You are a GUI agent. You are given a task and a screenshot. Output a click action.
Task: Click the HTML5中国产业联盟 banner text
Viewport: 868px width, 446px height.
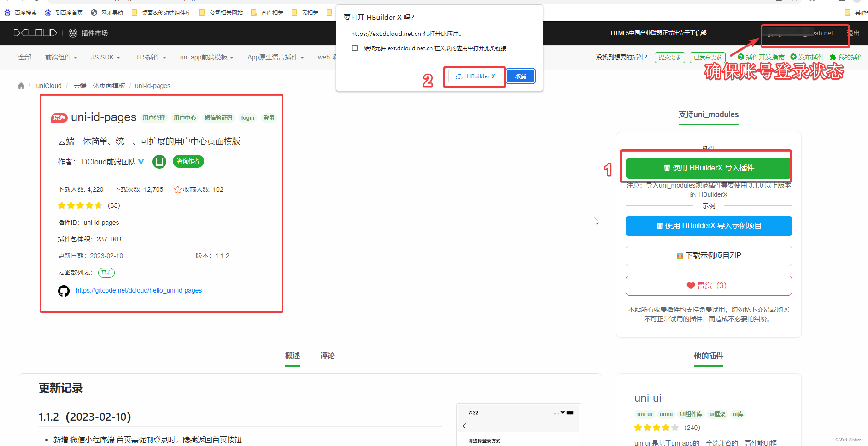tap(658, 33)
